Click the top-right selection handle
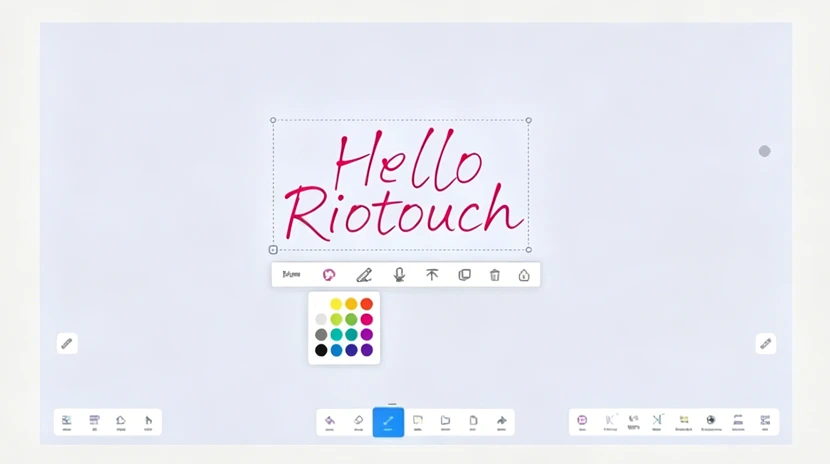830x464 pixels. click(528, 121)
